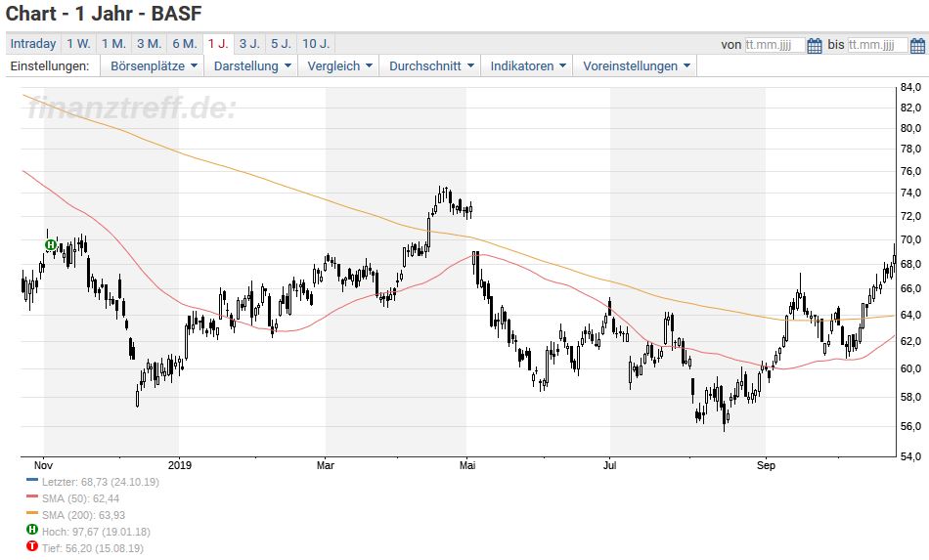Switch to the Intraday time range tab
The image size is (929, 560).
[33, 44]
